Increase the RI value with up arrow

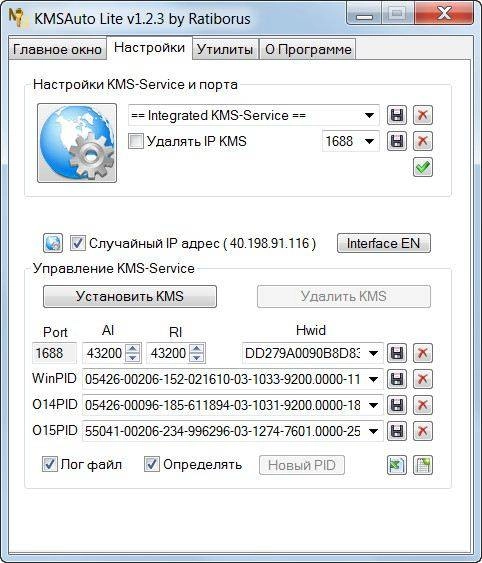pos(196,348)
